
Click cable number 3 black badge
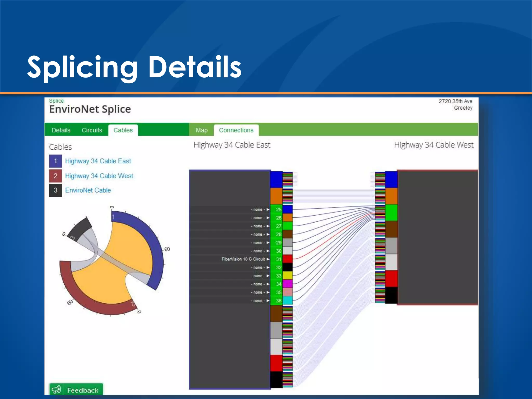pos(55,190)
